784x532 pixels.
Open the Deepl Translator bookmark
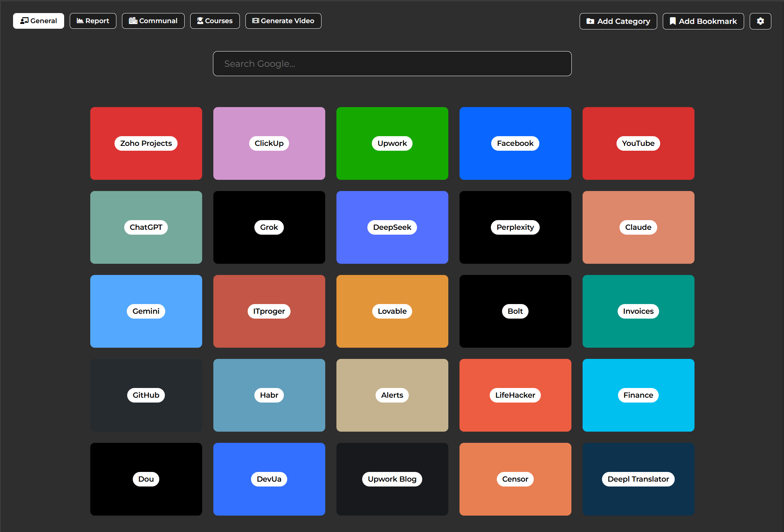(x=638, y=479)
